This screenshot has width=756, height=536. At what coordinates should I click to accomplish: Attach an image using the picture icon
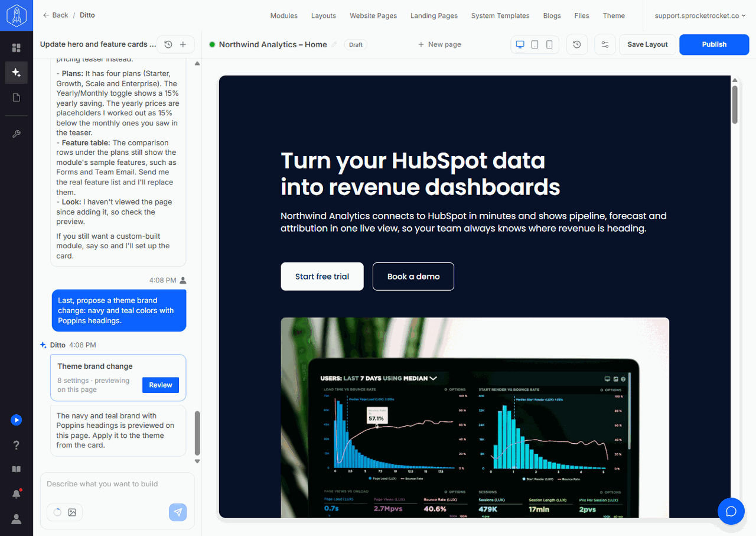tap(72, 512)
